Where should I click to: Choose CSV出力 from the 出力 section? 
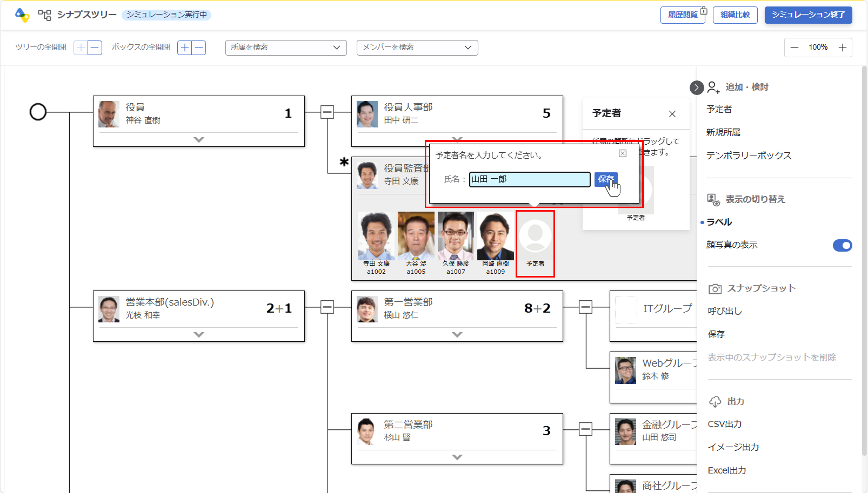coord(725,424)
